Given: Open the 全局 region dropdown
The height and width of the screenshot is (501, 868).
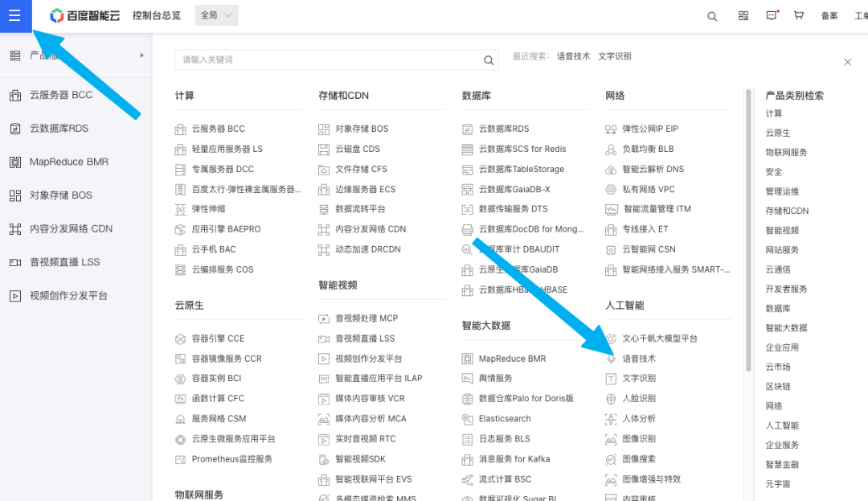Looking at the screenshot, I should (x=216, y=15).
